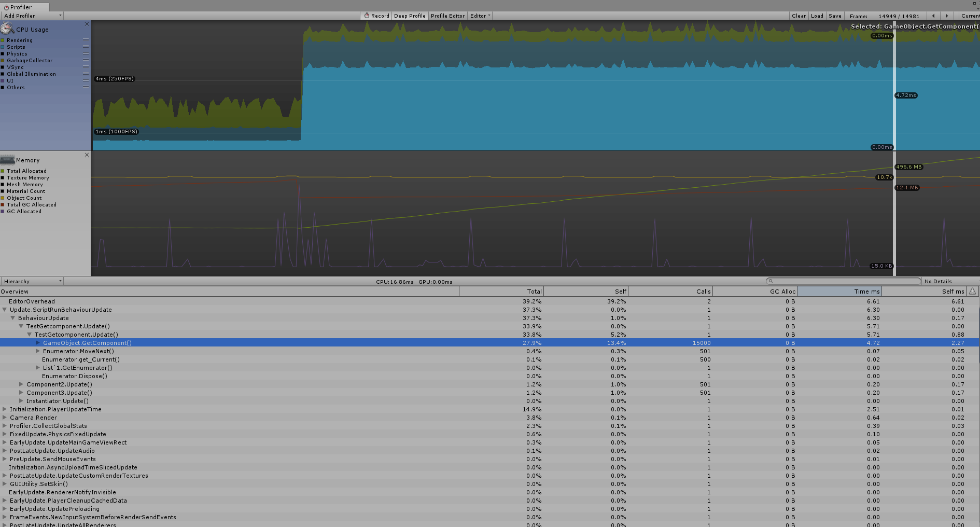The width and height of the screenshot is (980, 527).
Task: Close the CPU Usage profiler module
Action: (x=87, y=24)
